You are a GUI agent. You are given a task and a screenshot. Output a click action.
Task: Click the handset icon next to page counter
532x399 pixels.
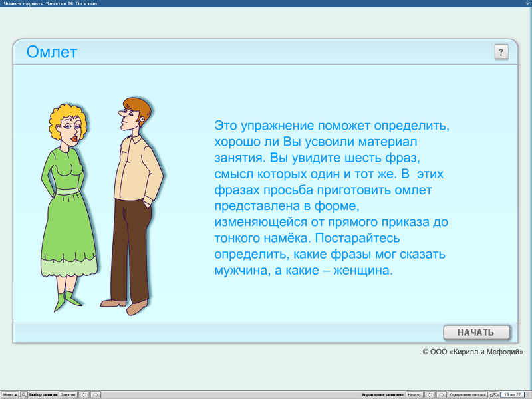tap(494, 394)
